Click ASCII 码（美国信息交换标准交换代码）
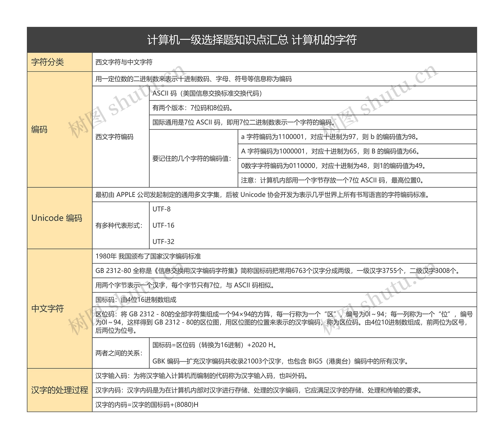Screen dimensions: 504x439 coord(208,93)
